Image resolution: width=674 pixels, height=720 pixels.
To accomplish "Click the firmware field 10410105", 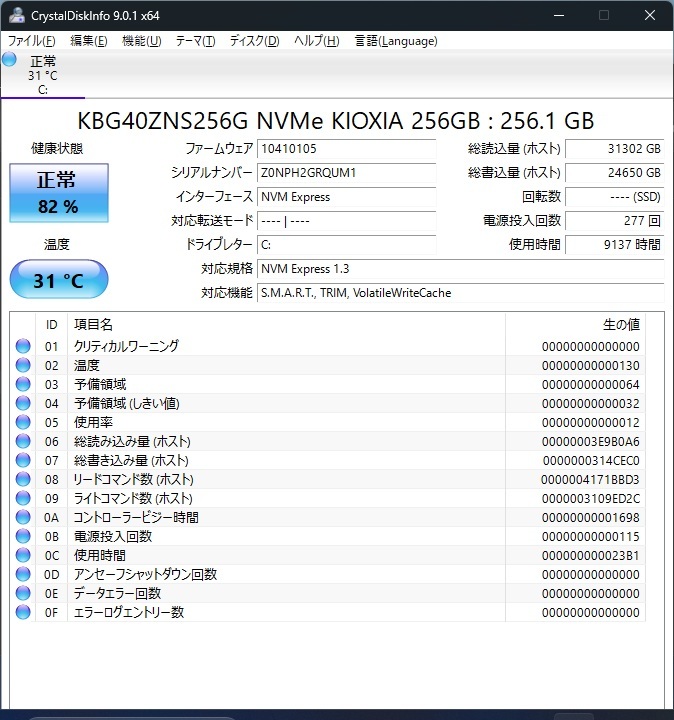I will coord(347,149).
